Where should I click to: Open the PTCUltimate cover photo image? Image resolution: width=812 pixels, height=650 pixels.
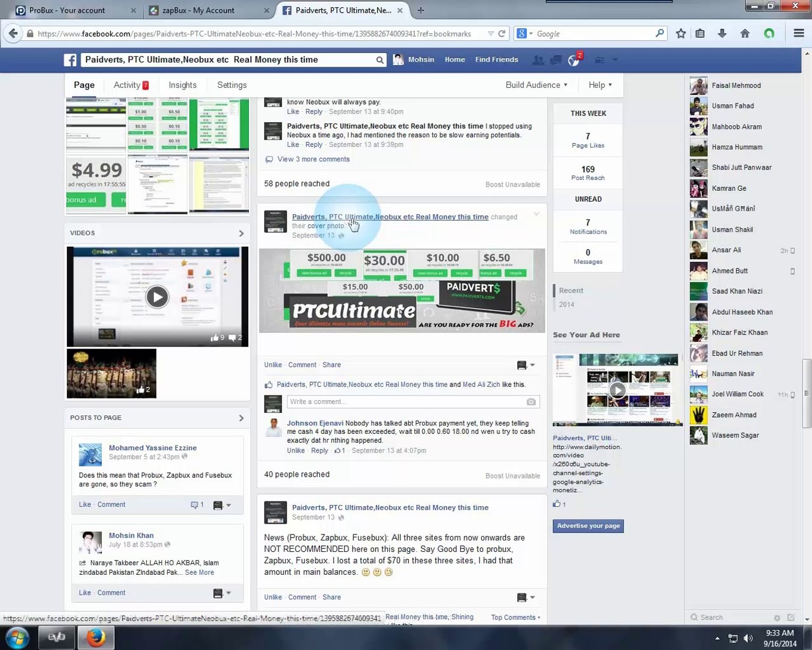[x=402, y=290]
